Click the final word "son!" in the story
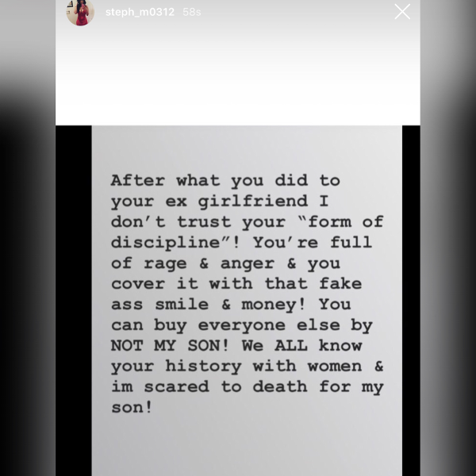Viewport: 476px width, 476px height. tap(132, 408)
